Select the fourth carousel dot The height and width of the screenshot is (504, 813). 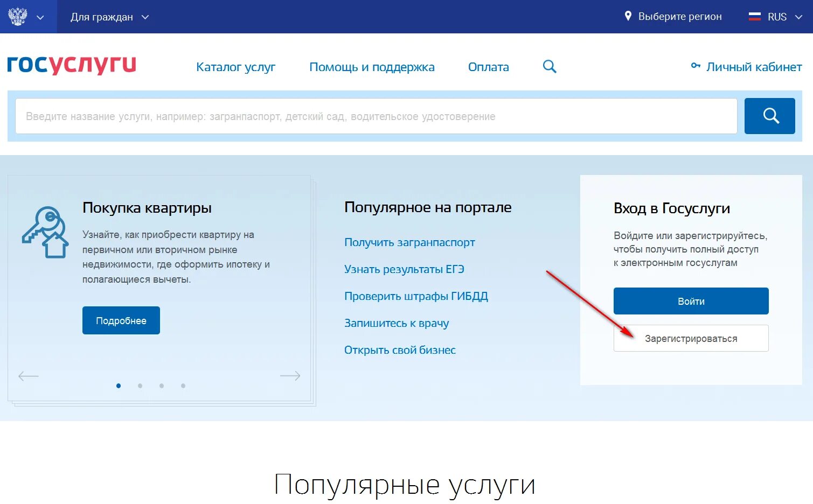tap(183, 386)
